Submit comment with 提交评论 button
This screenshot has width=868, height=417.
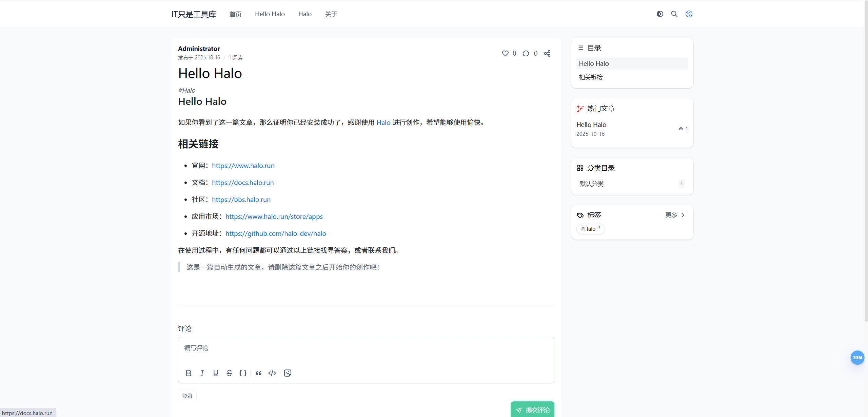pos(532,410)
